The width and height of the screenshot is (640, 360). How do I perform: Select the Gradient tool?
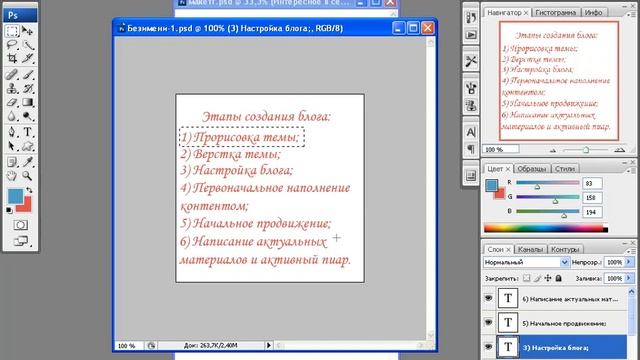(x=27, y=102)
